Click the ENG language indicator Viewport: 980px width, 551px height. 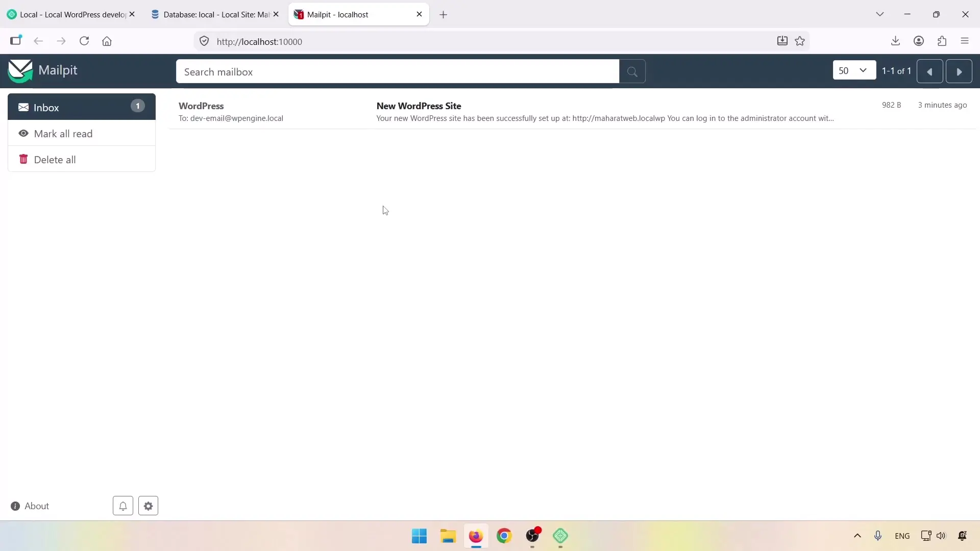tap(902, 536)
